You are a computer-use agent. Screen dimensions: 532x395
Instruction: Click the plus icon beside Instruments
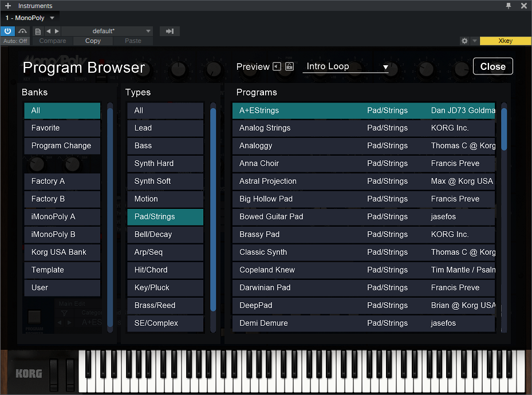point(8,6)
